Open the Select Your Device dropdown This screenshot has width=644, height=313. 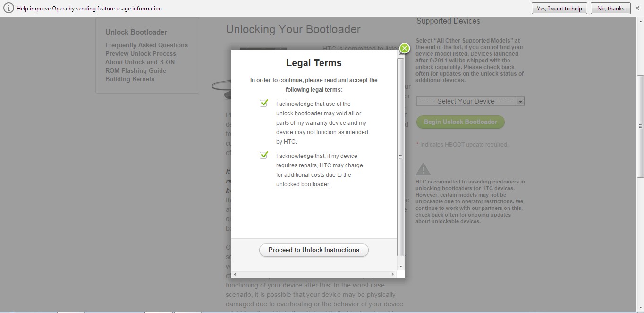point(470,101)
